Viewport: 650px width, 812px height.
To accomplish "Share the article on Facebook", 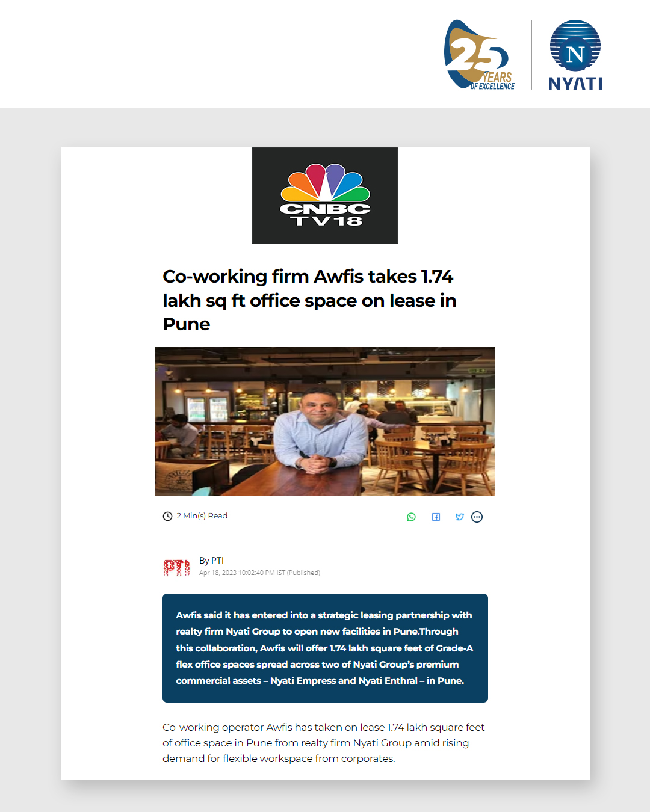I will [x=436, y=517].
